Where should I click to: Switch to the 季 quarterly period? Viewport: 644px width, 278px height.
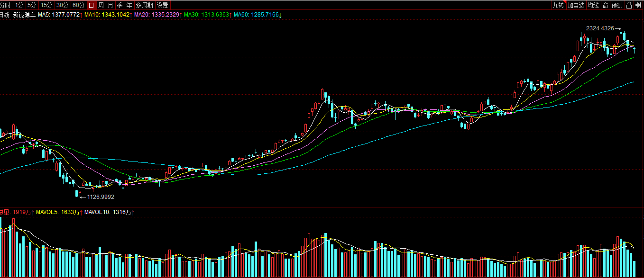120,5
